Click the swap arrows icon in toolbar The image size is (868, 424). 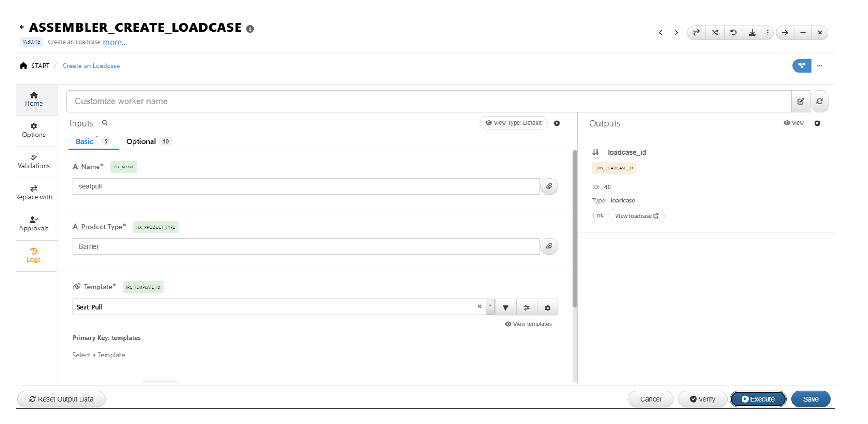[x=696, y=33]
